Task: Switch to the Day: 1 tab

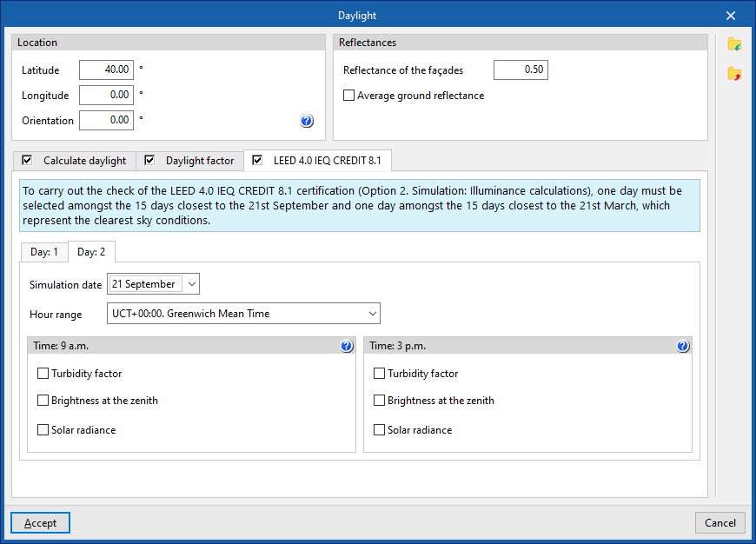Action: (x=43, y=252)
